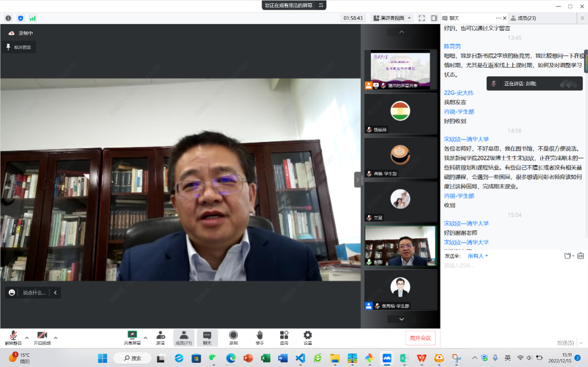Open the Apps (应用) icon
The height and width of the screenshot is (367, 588).
284,337
